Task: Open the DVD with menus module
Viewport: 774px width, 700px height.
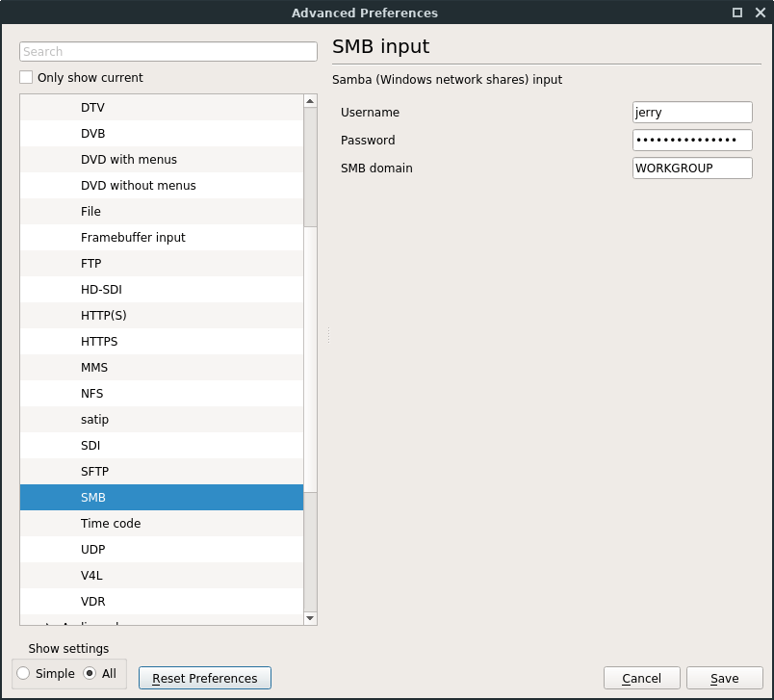Action: (129, 160)
